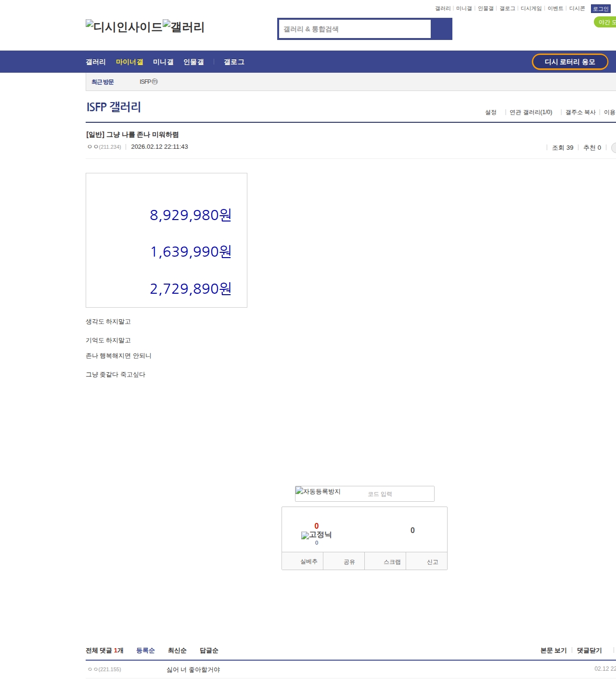
Task: Expand 연관 갤러리(1/0) list
Action: [531, 112]
